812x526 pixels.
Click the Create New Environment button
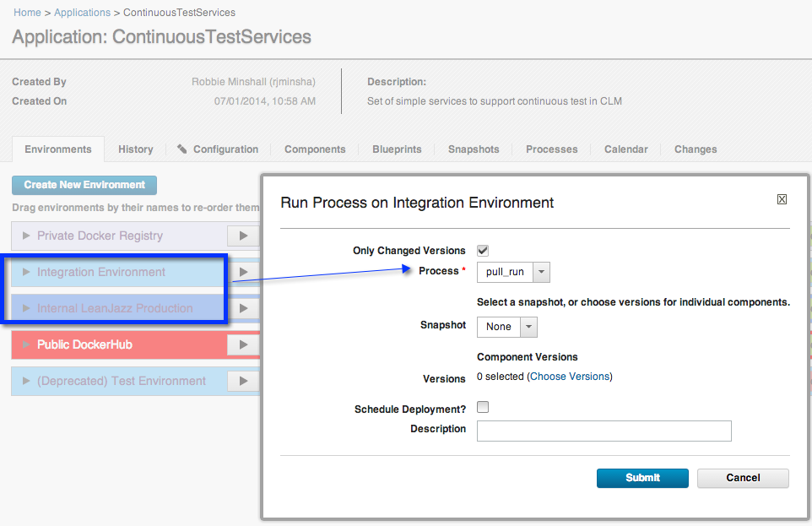tap(84, 185)
